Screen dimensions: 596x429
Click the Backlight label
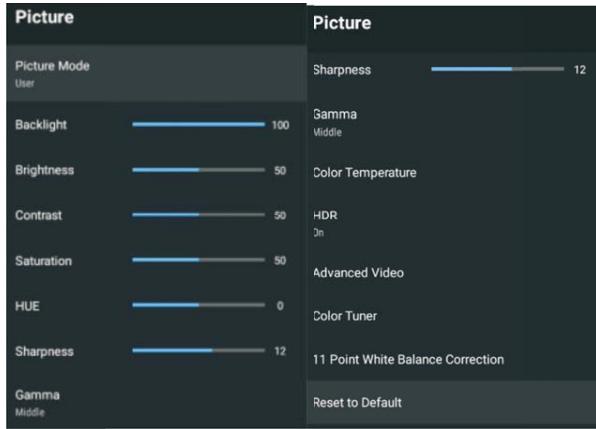(41, 125)
